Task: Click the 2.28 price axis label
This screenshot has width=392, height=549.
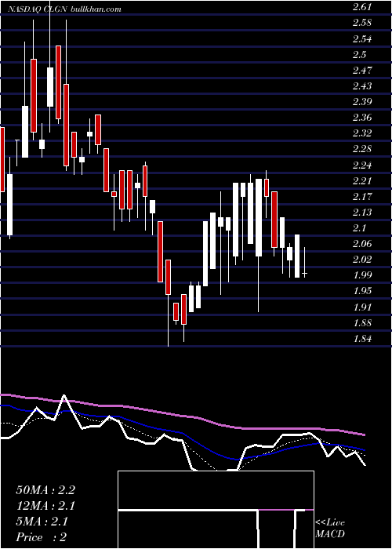Action: point(361,150)
